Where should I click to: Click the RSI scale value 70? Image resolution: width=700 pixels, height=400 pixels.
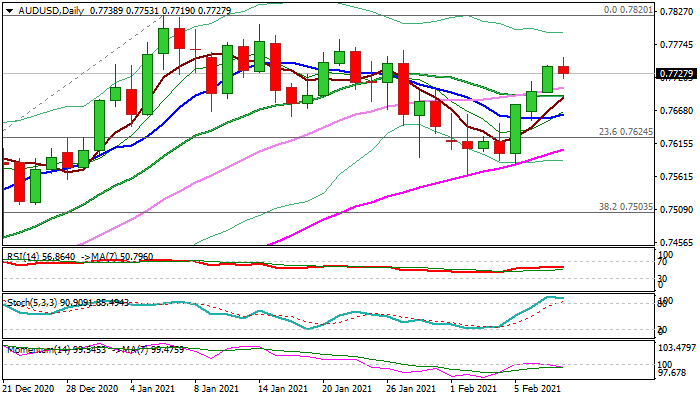pos(662,262)
